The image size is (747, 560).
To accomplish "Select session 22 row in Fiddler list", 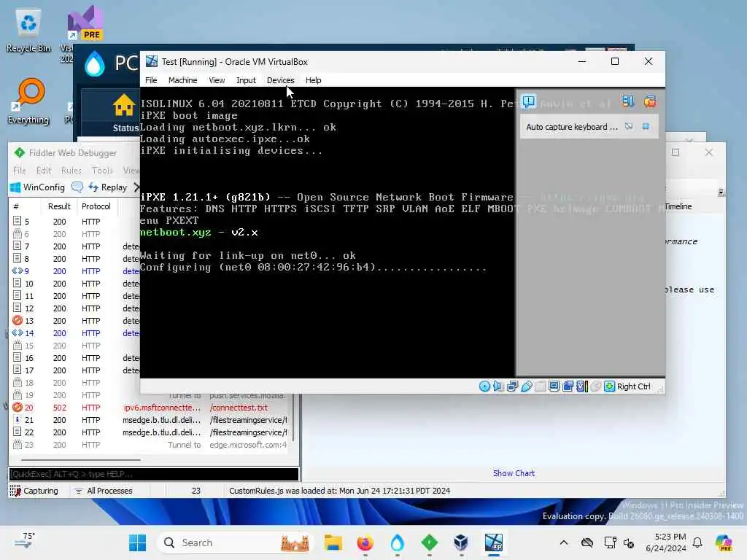I will (150, 432).
